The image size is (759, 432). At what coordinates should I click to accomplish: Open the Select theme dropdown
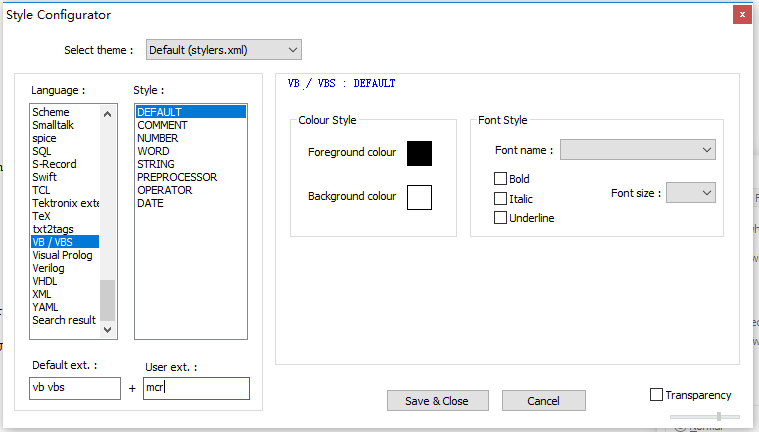point(223,50)
